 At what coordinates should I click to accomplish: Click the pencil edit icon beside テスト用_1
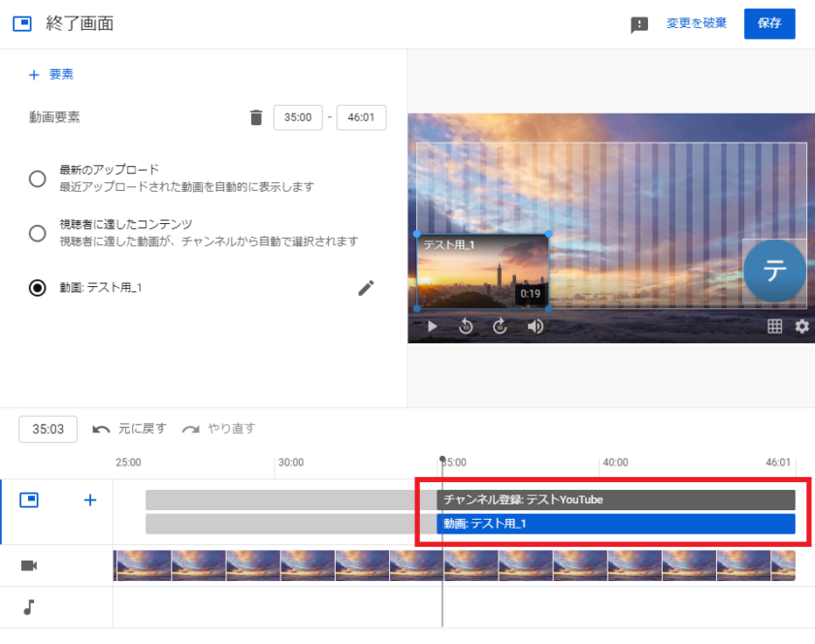(x=366, y=287)
